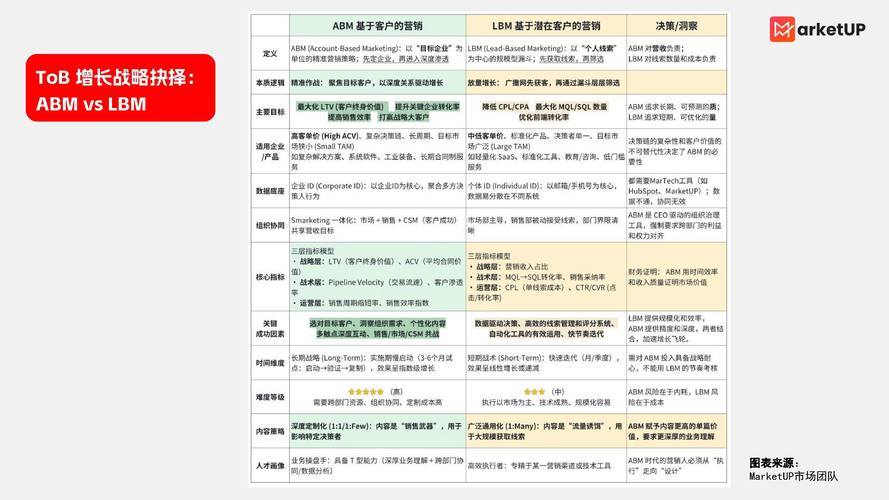Select the three-star difficulty rating for LBM
This screenshot has width=889, height=500.
(534, 392)
